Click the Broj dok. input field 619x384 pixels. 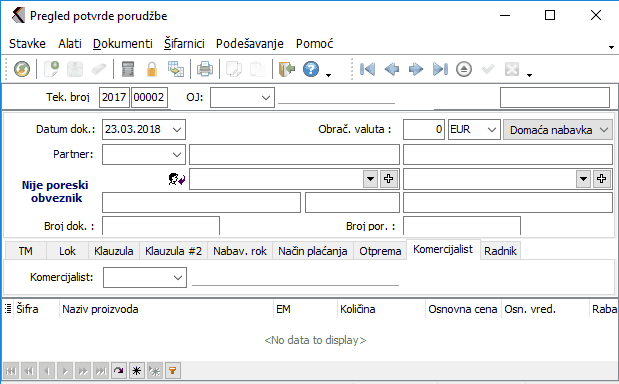pos(161,226)
